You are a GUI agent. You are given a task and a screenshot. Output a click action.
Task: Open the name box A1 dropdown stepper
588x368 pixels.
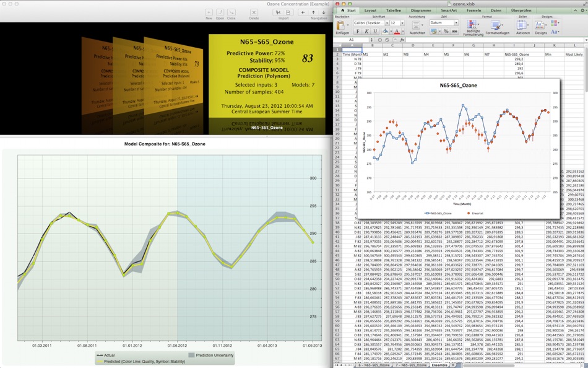(x=371, y=40)
